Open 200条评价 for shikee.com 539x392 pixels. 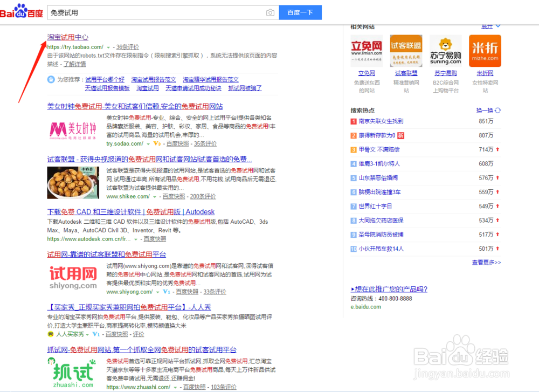tap(203, 196)
